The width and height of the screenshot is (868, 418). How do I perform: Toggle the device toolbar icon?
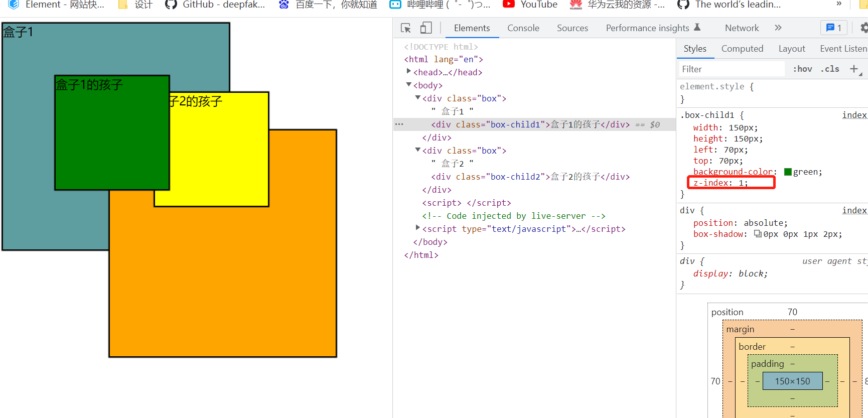(x=425, y=28)
